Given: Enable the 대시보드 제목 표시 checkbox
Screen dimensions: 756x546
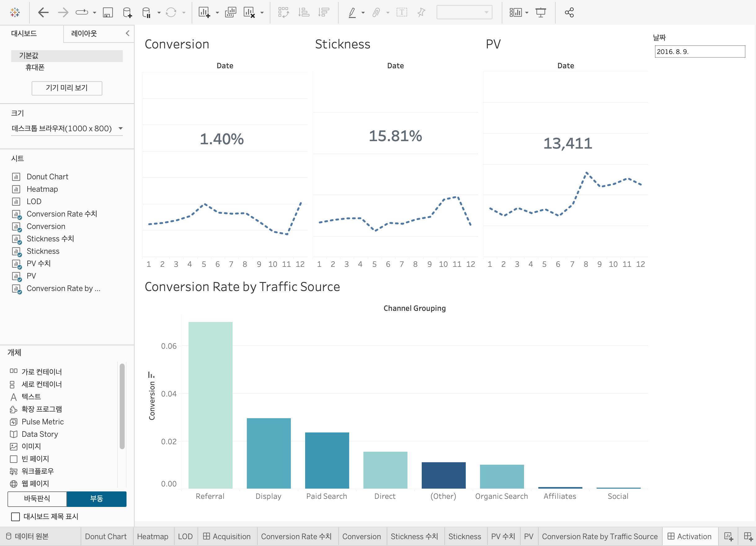Looking at the screenshot, I should point(16,517).
